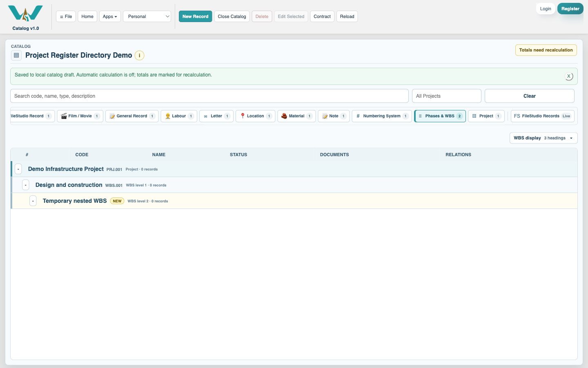The width and height of the screenshot is (588, 368).
Task: Clear the search filters
Action: click(530, 96)
